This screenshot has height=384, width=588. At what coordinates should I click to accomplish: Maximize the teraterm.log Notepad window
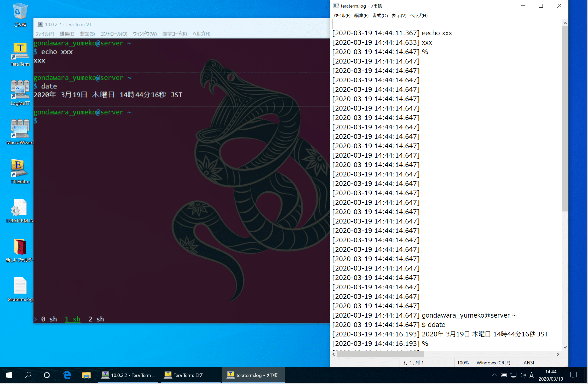[x=541, y=6]
